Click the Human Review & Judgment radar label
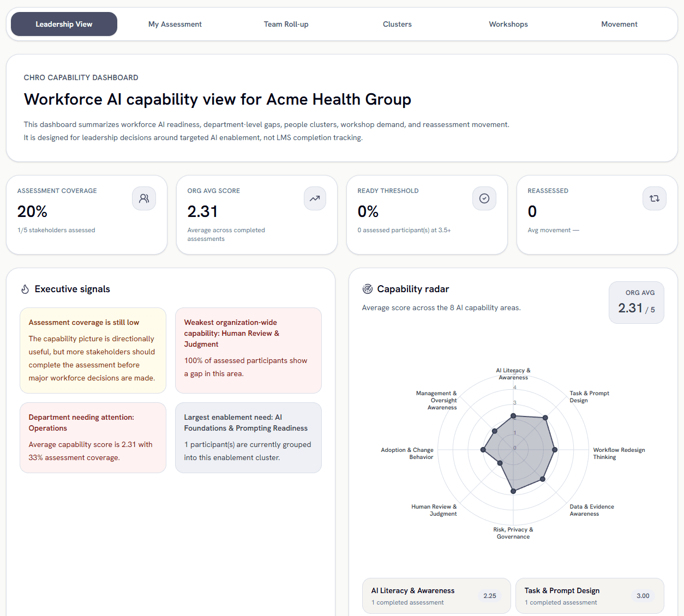Screen dimensions: 684x616 pyautogui.click(x=434, y=510)
